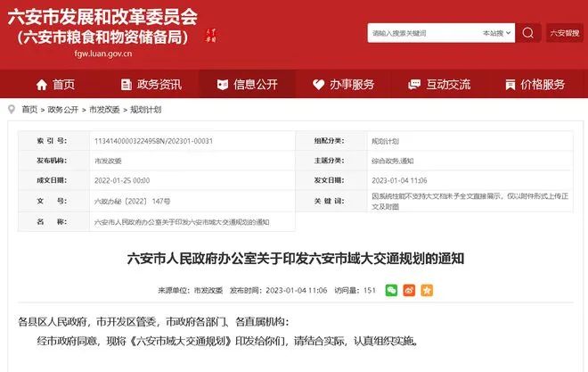This screenshot has width=588, height=372.
Task: Click the heart icon for 办事服务
Action: coord(319,85)
